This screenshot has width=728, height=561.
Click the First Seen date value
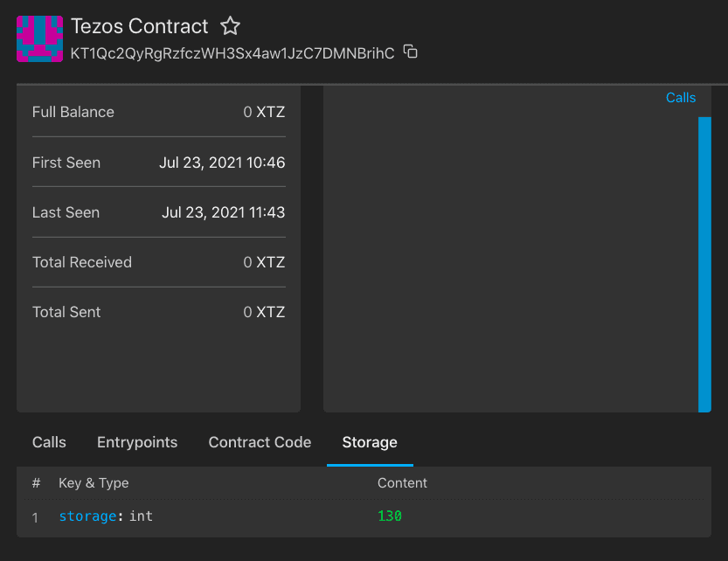pos(222,163)
